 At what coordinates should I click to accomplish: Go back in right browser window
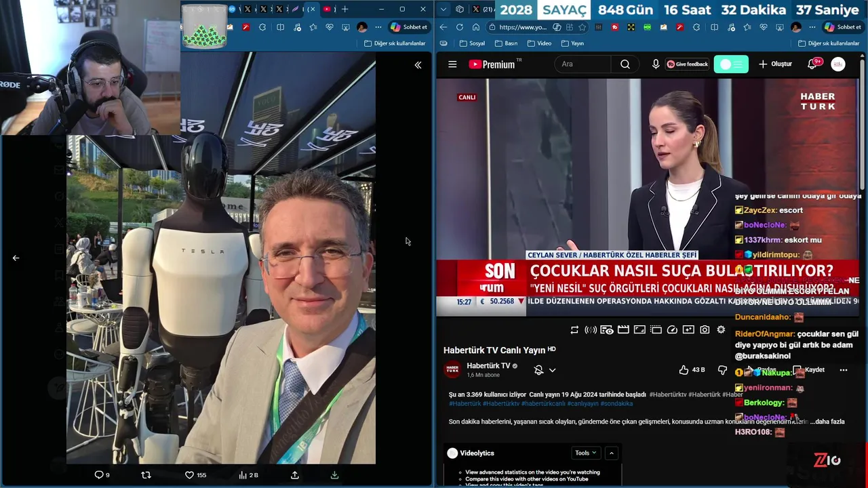coord(443,27)
